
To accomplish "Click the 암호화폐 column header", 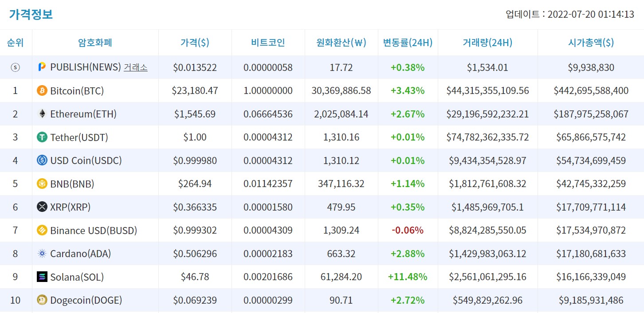I will 95,43.
